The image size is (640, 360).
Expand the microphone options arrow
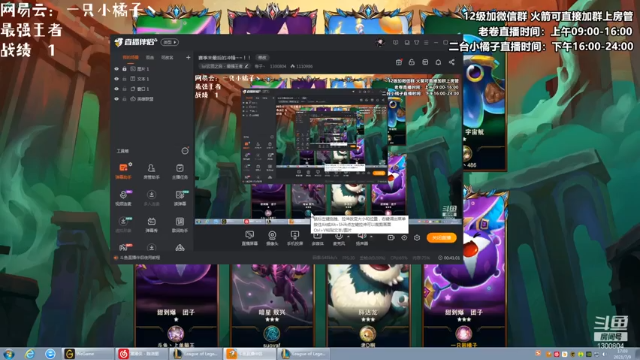(x=348, y=236)
